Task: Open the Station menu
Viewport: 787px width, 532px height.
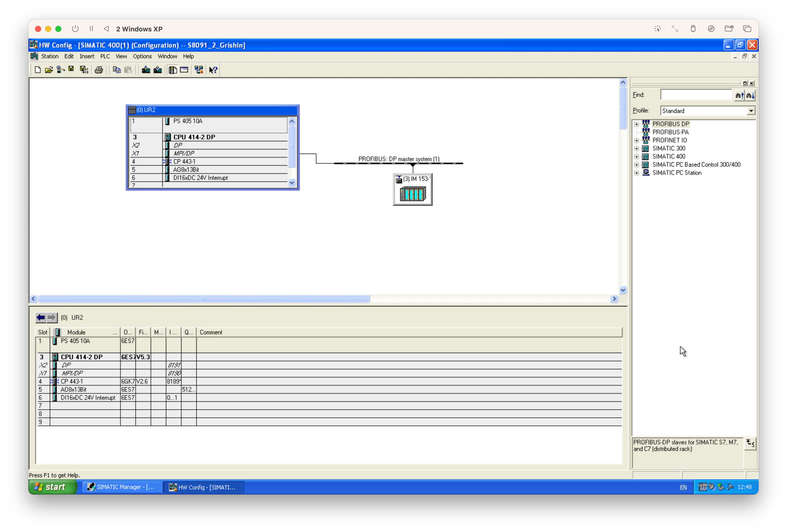Action: pyautogui.click(x=50, y=56)
